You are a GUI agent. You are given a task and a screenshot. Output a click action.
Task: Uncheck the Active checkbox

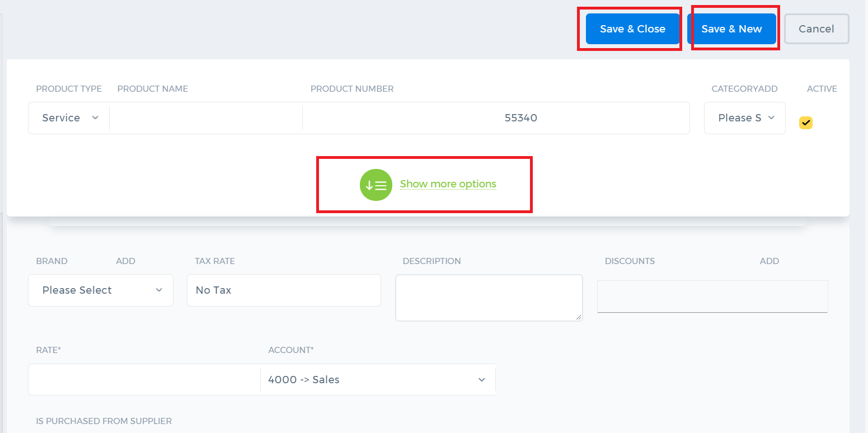806,123
